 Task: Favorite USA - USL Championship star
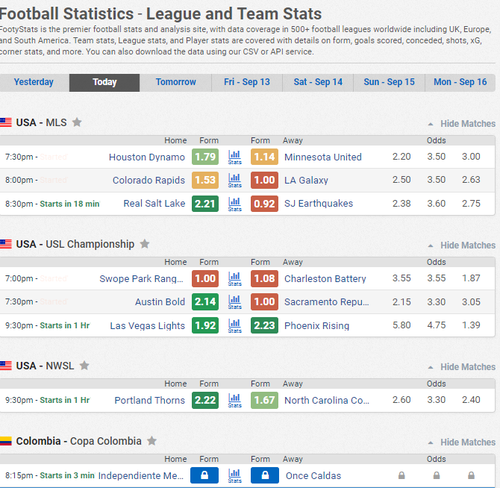pyautogui.click(x=145, y=244)
